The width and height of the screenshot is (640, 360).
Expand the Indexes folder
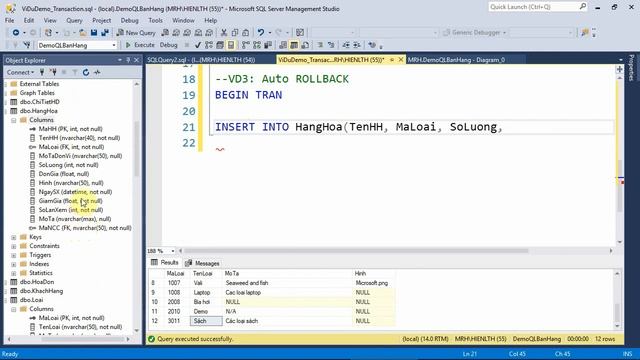[x=13, y=264]
